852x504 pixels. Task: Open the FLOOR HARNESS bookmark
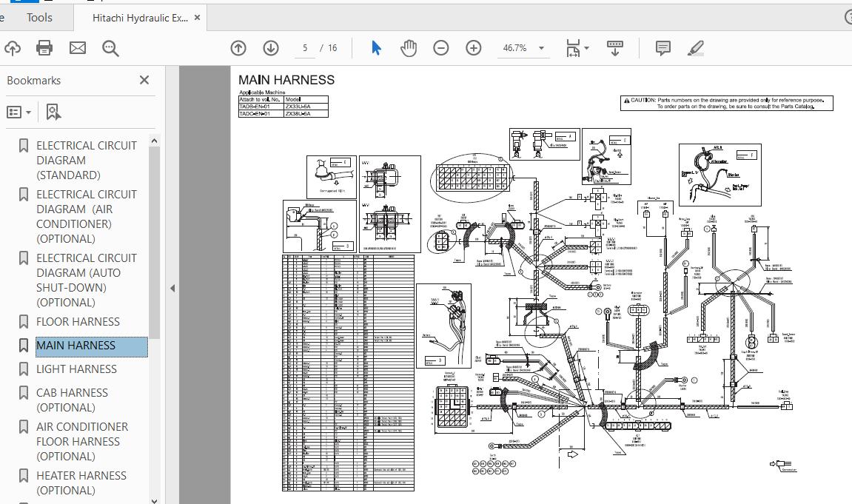coord(78,321)
